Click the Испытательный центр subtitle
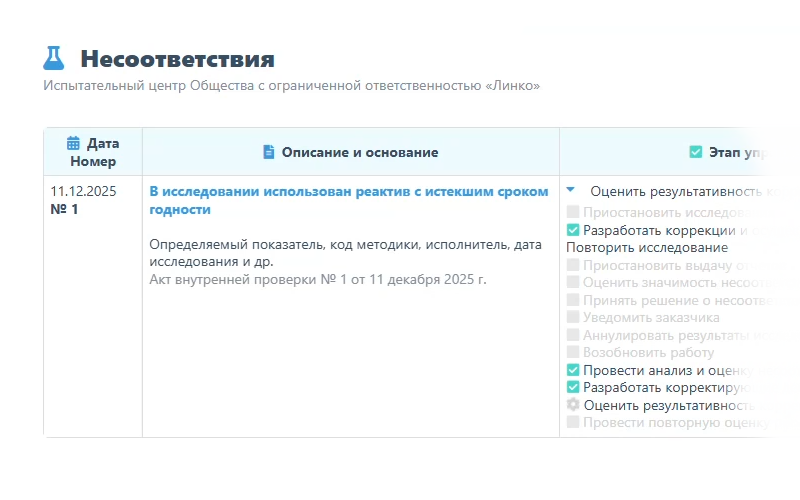The width and height of the screenshot is (800, 500). [291, 86]
